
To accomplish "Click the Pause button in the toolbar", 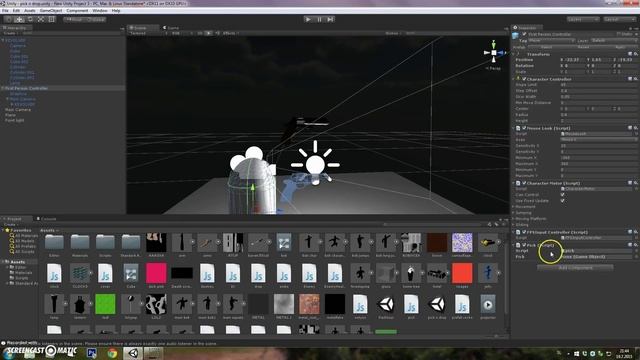I will tap(319, 19).
